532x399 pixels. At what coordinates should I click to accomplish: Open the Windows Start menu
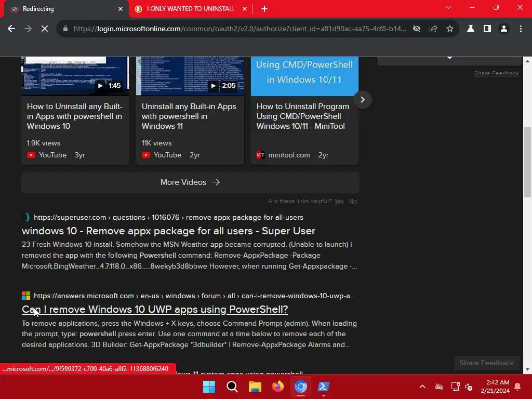pyautogui.click(x=209, y=387)
